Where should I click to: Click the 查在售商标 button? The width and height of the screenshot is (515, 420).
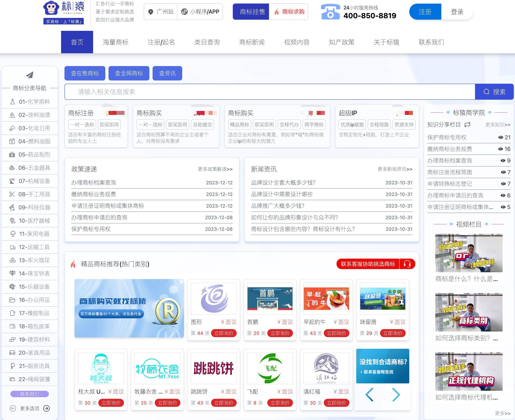point(84,73)
